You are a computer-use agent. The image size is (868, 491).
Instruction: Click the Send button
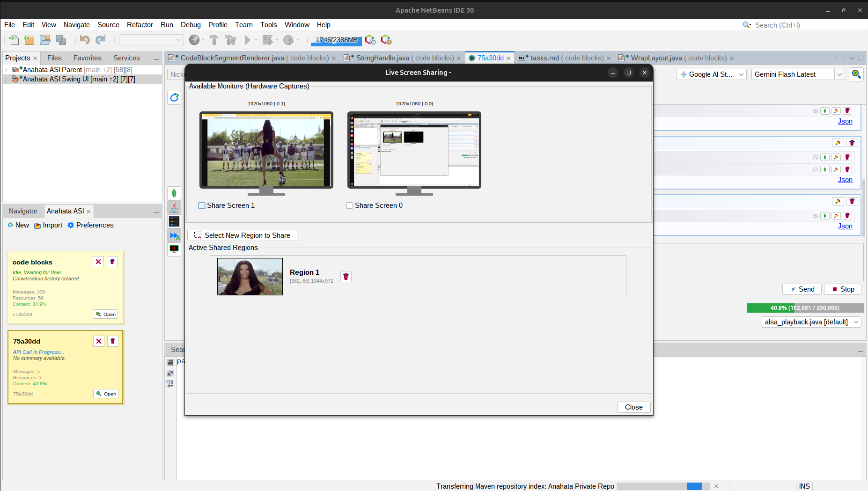[x=802, y=289]
